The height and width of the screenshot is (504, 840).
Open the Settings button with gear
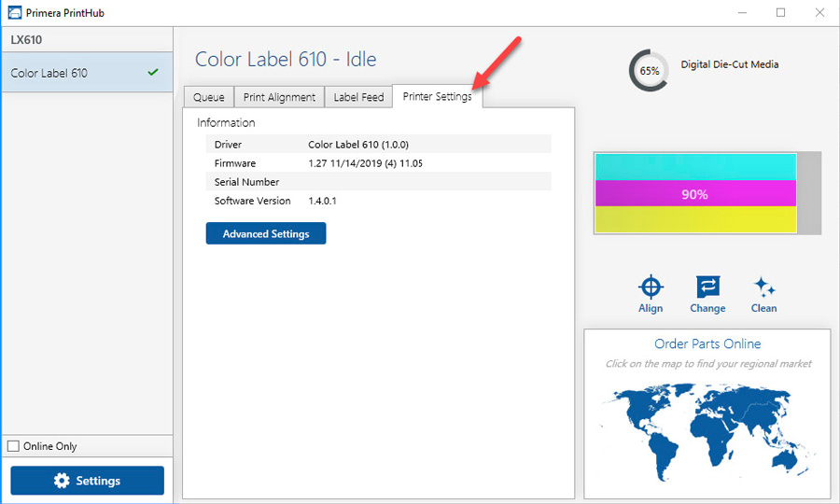pos(88,481)
